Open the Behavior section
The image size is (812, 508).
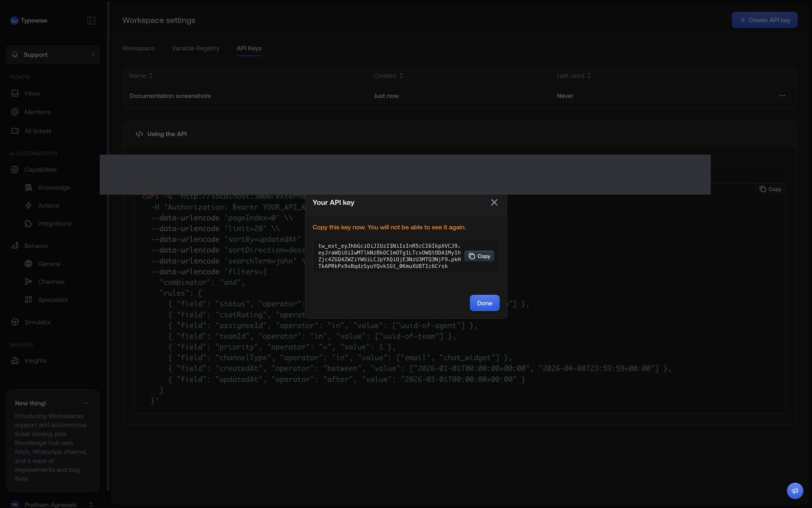[36, 246]
